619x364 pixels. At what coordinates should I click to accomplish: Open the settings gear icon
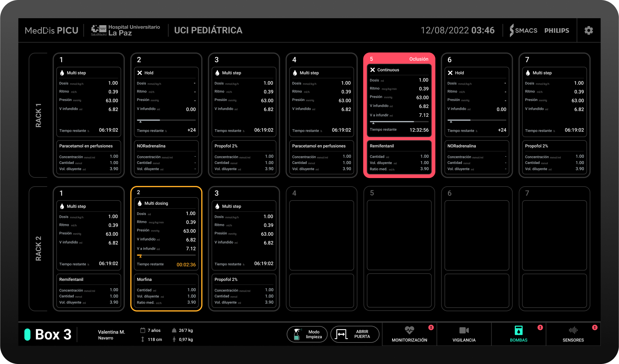[588, 30]
